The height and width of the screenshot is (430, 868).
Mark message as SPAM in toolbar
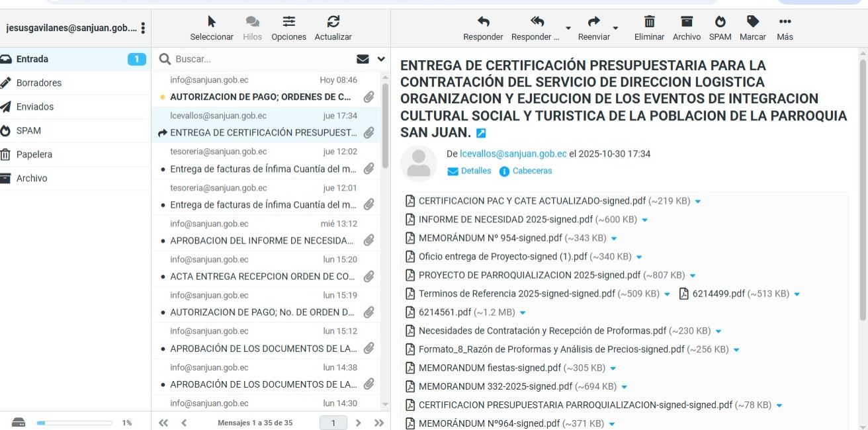[720, 22]
